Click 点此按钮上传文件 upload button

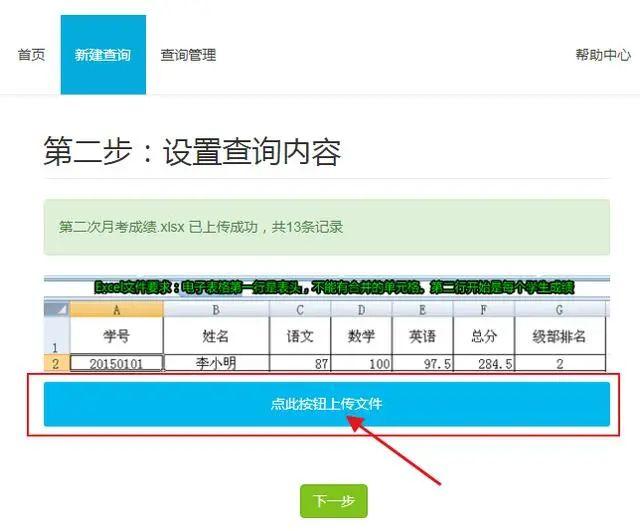point(327,404)
